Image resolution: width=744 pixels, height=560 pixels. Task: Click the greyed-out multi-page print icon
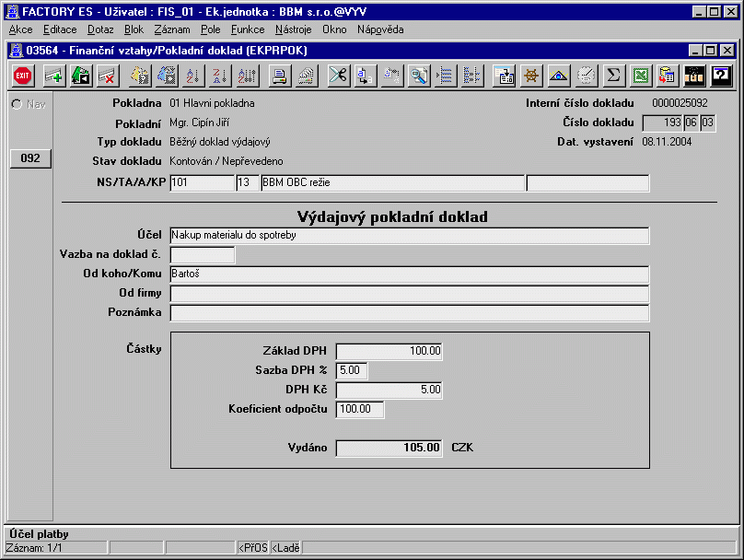(306, 76)
